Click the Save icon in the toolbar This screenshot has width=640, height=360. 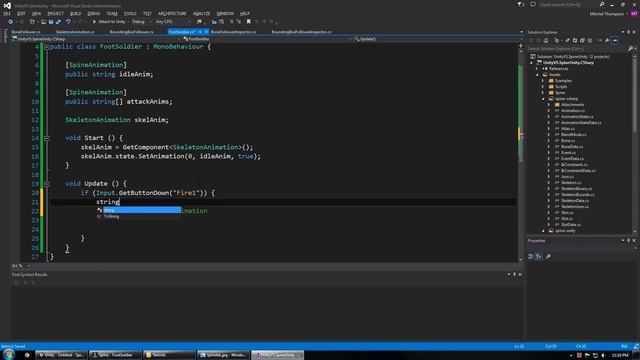(x=51, y=22)
